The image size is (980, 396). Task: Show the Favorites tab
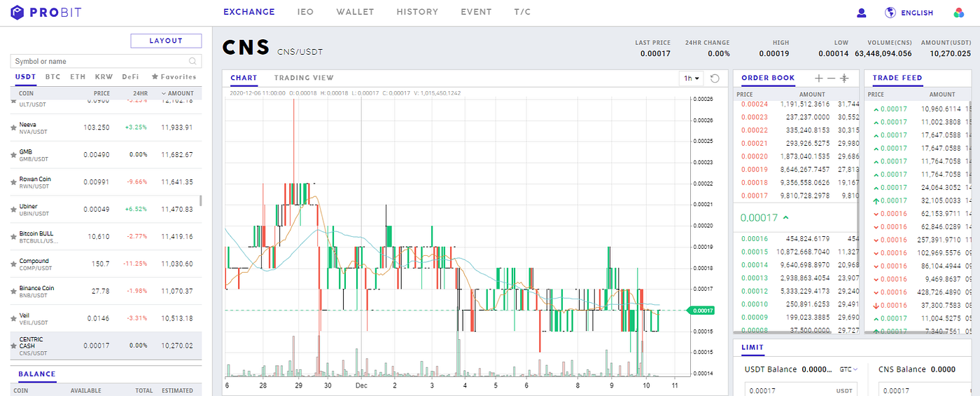pos(174,76)
